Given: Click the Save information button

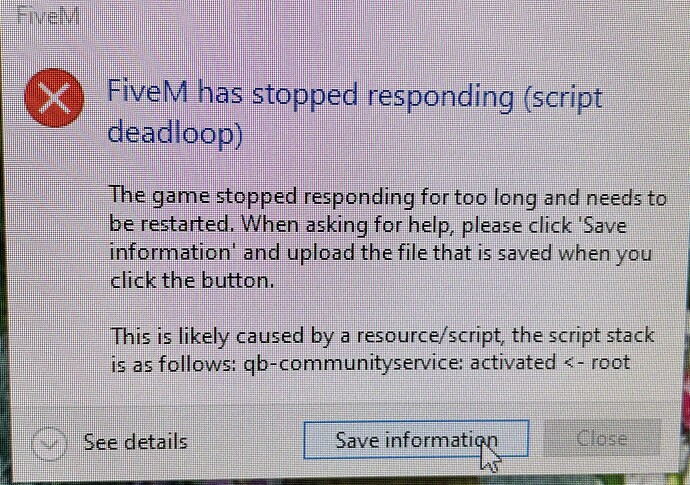Looking at the screenshot, I should (416, 441).
